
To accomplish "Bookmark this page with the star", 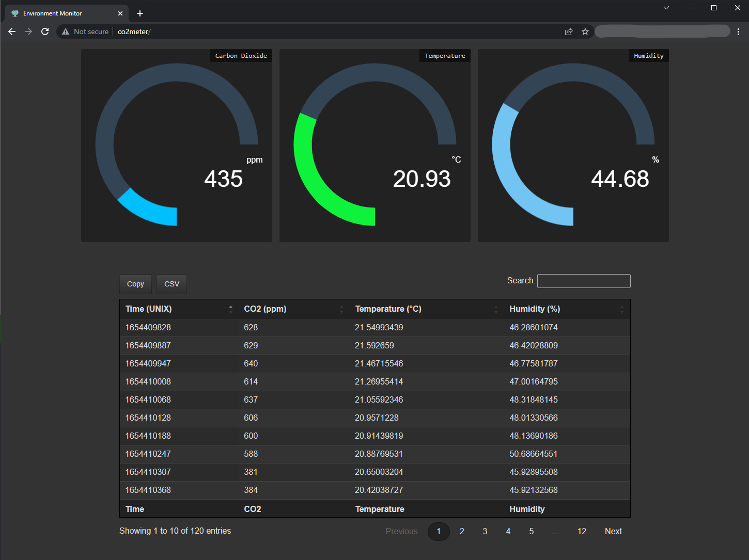I will (x=585, y=31).
